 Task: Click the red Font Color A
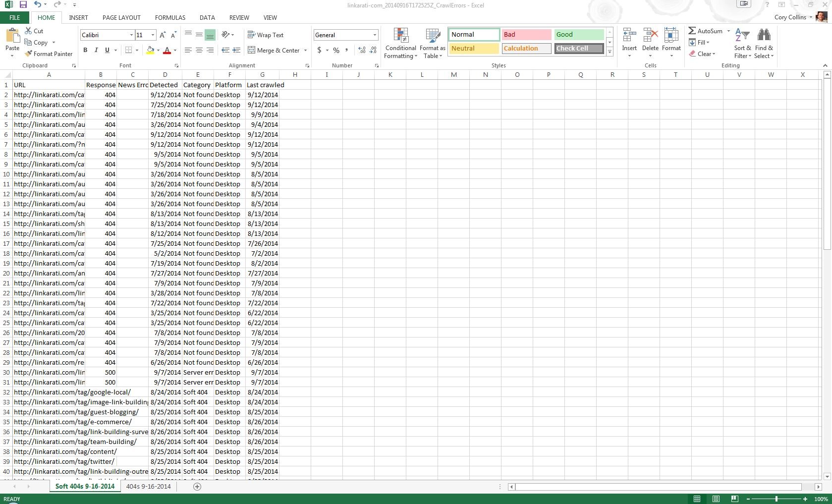pyautogui.click(x=167, y=50)
